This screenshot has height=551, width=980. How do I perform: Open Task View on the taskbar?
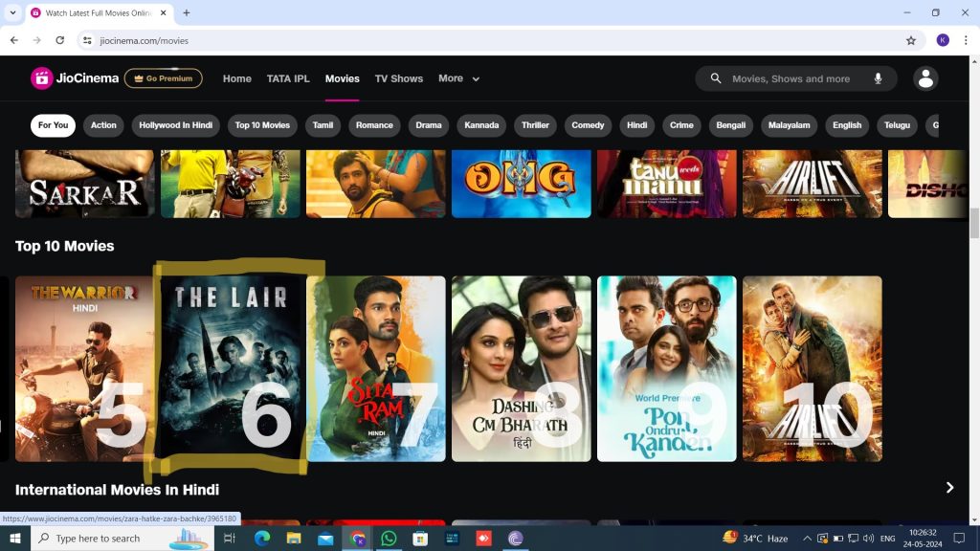click(x=230, y=538)
